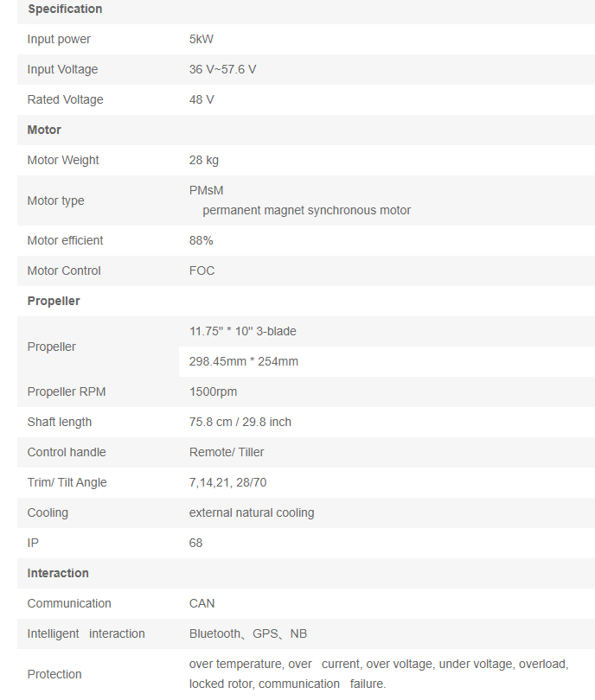Select the 298.45mm * 254mm propeller size
This screenshot has height=700, width=595.
tap(244, 361)
